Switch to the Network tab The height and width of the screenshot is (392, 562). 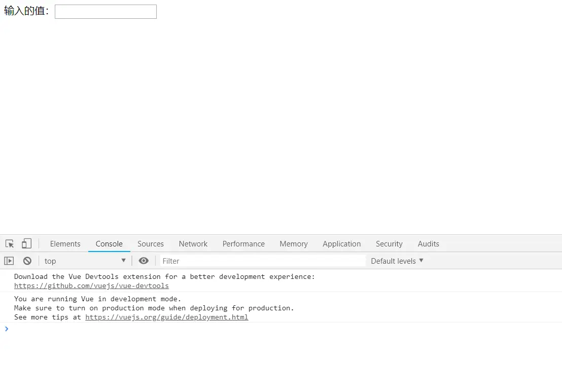(x=193, y=243)
